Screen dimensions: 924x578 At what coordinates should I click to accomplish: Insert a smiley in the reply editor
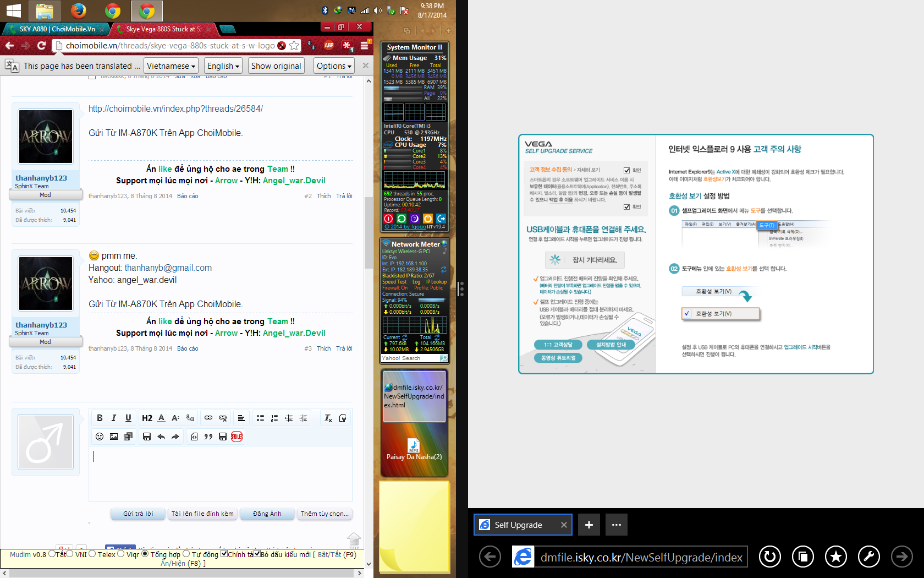tap(100, 437)
